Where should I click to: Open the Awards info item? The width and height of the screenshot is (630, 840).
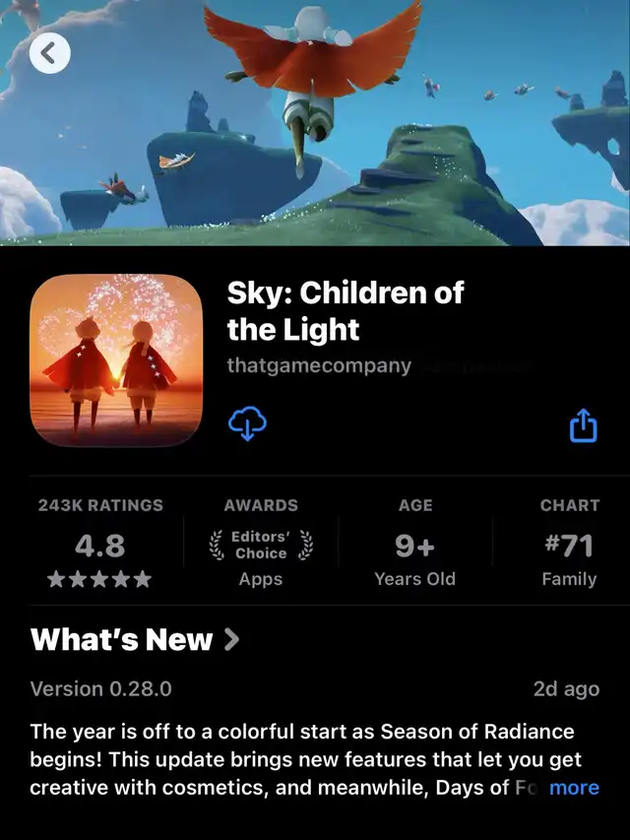point(261,543)
